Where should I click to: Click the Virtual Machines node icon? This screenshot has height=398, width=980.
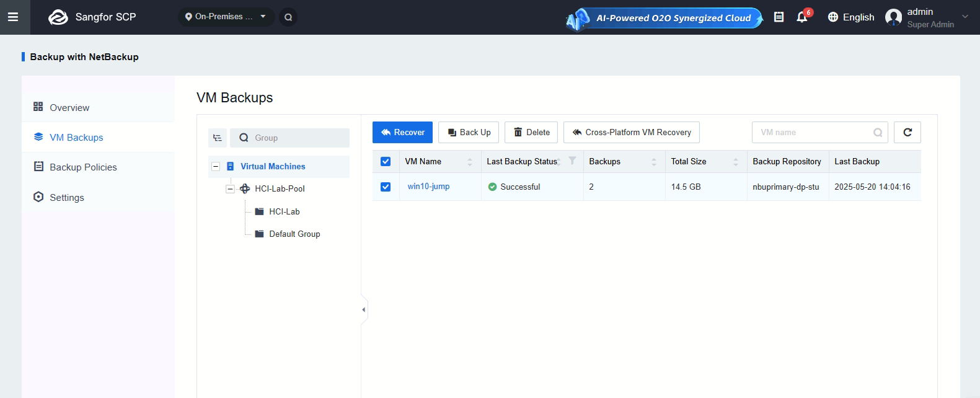[231, 166]
